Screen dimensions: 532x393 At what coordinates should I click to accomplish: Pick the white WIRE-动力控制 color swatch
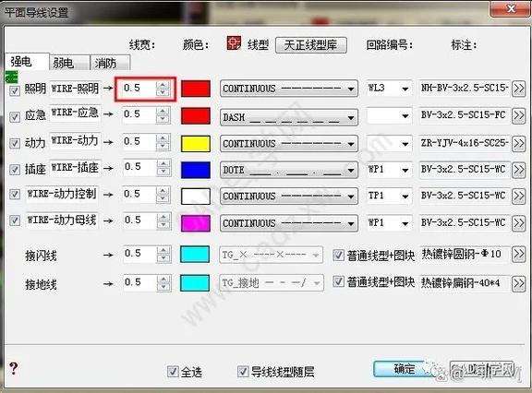(196, 196)
